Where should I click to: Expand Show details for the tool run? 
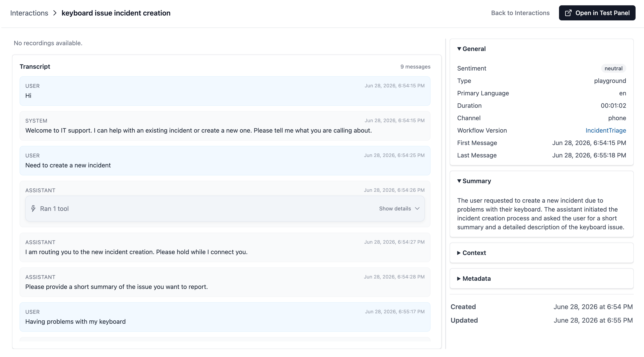399,209
